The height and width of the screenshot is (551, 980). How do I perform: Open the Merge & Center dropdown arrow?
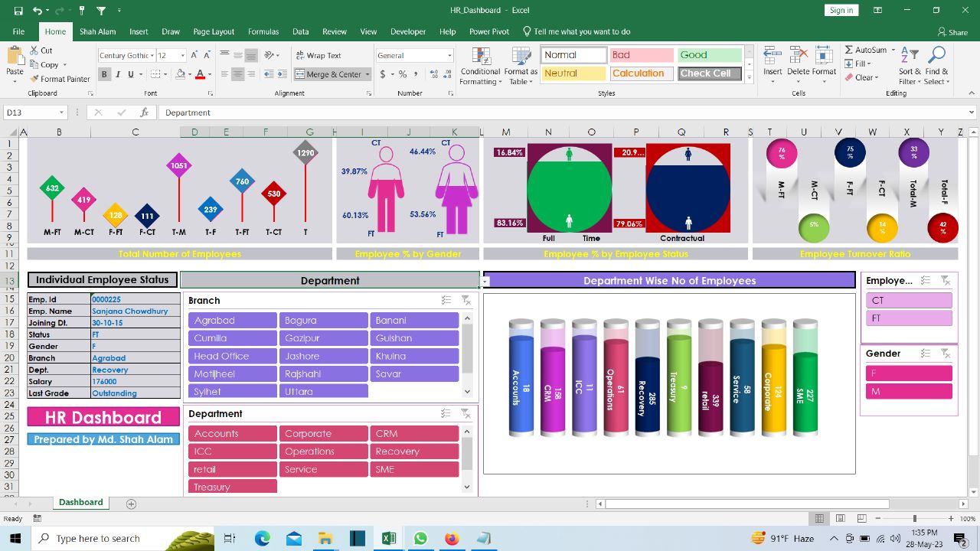pos(368,74)
